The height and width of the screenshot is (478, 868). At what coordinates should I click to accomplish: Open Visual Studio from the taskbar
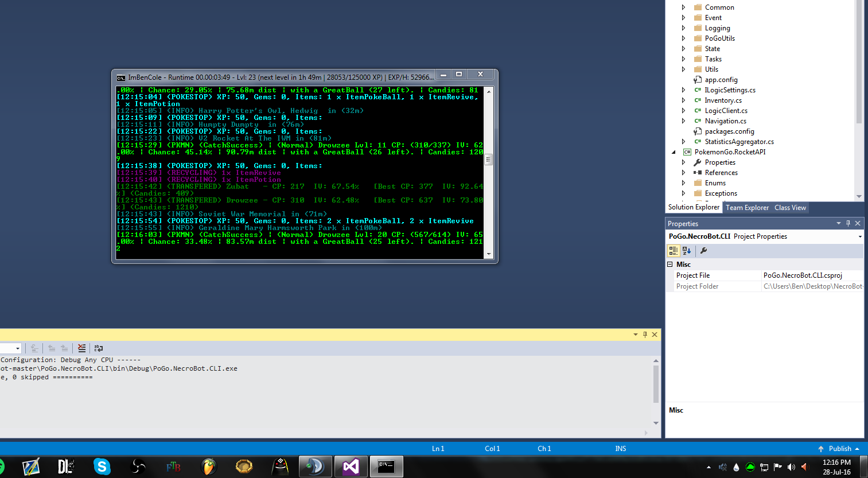[x=351, y=467]
